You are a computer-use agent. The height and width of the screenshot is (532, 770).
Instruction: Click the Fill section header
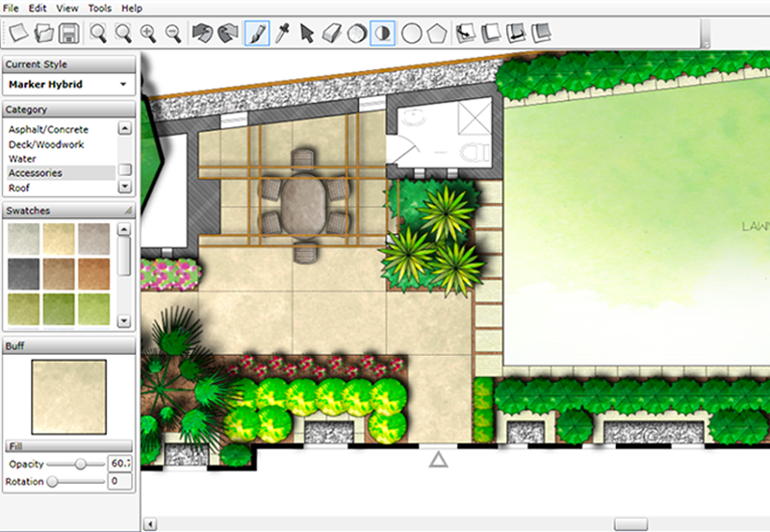pos(68,446)
